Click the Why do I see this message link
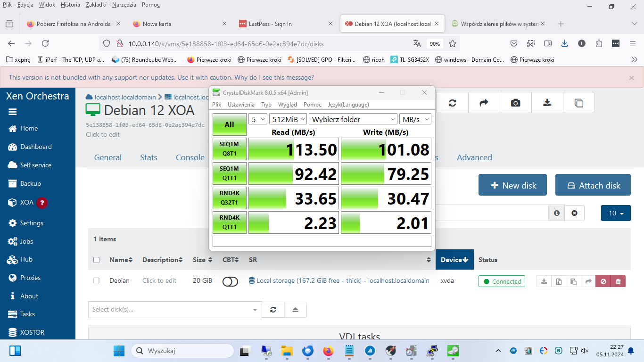Image resolution: width=644 pixels, height=362 pixels. pos(274,77)
